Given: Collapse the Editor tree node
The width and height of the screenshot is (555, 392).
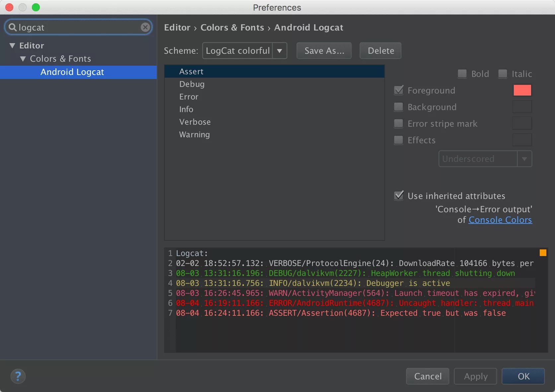Looking at the screenshot, I should (x=12, y=45).
